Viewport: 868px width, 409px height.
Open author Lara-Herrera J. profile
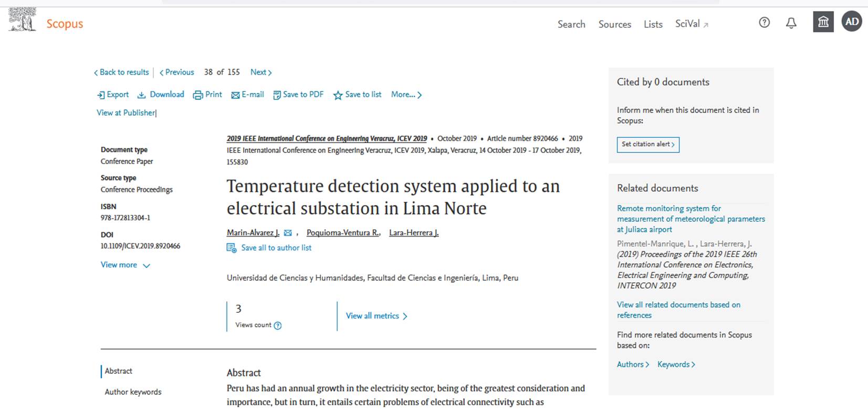coord(414,232)
